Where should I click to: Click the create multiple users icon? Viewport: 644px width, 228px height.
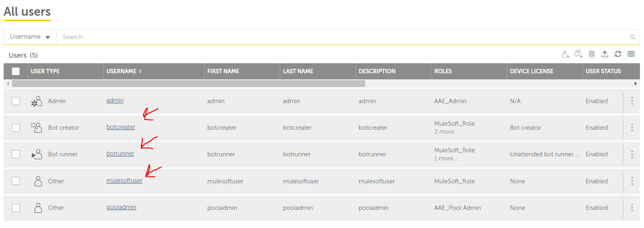(578, 54)
